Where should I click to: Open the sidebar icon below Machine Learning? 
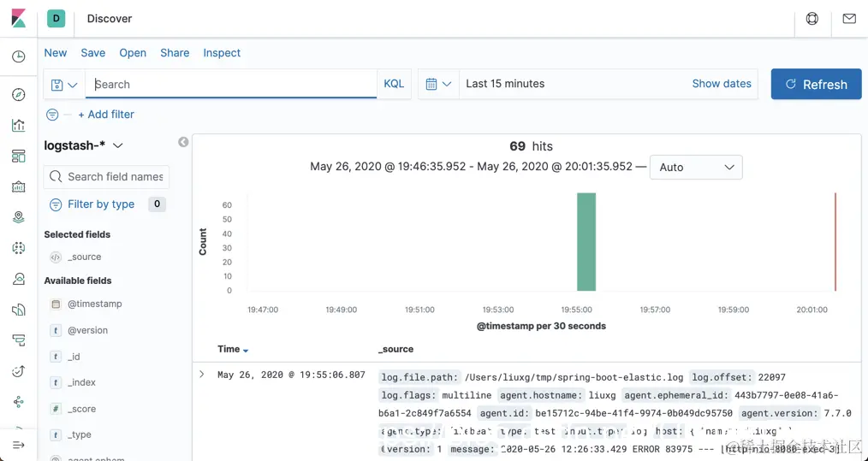tap(18, 278)
